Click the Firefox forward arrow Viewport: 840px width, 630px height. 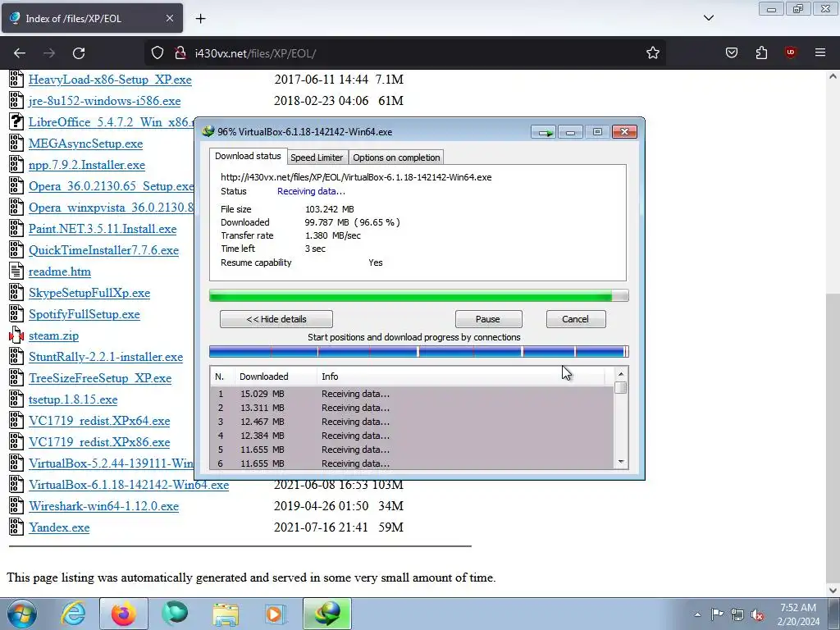coord(49,53)
